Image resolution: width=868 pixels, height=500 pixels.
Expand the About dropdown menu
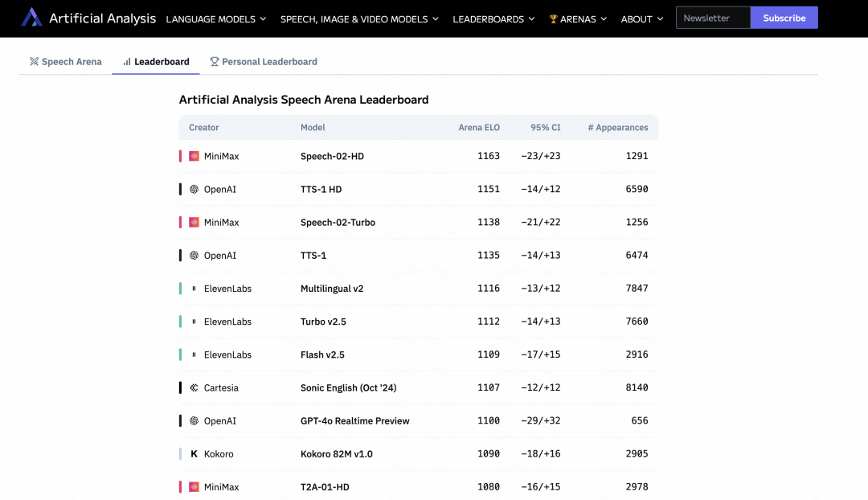click(x=642, y=18)
